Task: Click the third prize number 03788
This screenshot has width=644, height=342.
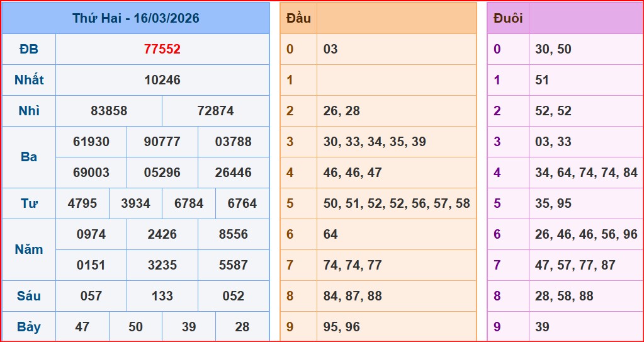Action: pos(234,142)
